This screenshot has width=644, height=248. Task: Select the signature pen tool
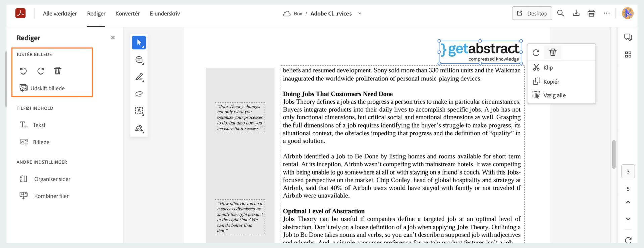(x=139, y=128)
